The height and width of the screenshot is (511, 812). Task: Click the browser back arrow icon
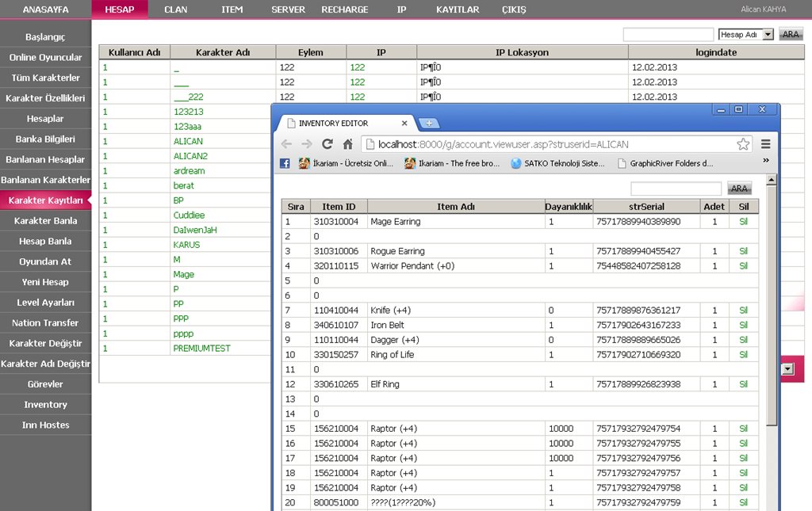pos(286,144)
